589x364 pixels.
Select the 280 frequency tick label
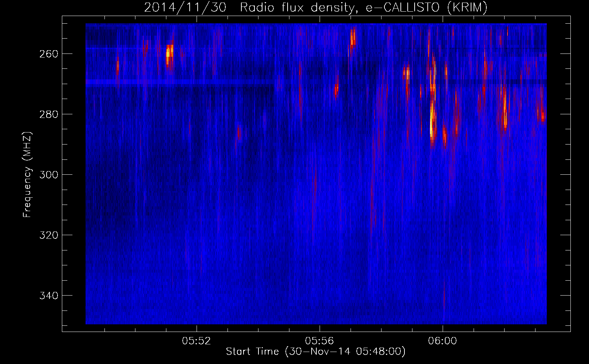click(49, 114)
